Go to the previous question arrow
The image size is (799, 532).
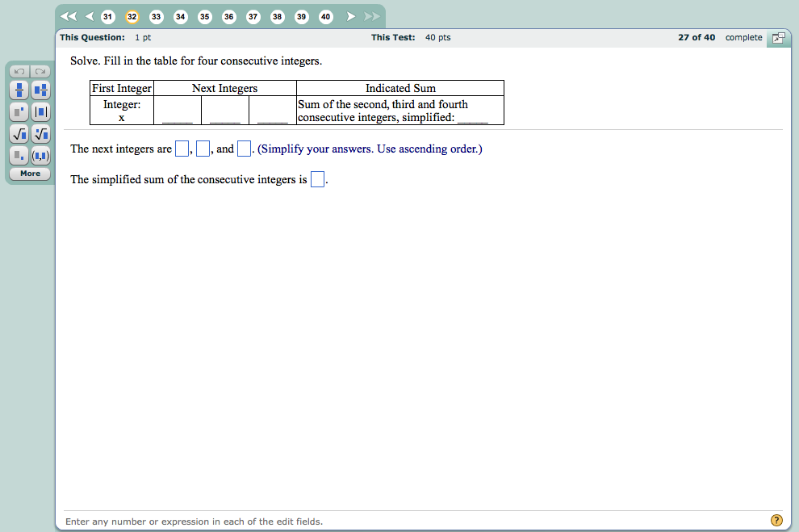point(89,16)
